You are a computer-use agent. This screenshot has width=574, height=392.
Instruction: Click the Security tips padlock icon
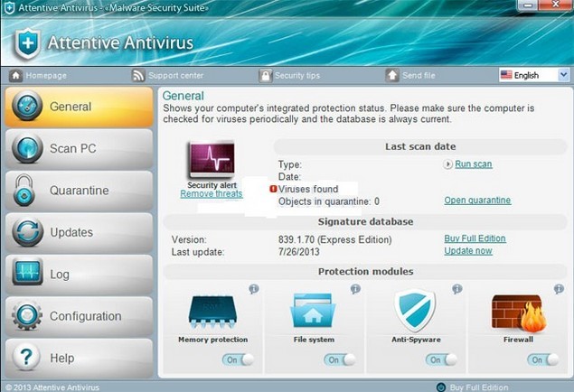pos(266,76)
